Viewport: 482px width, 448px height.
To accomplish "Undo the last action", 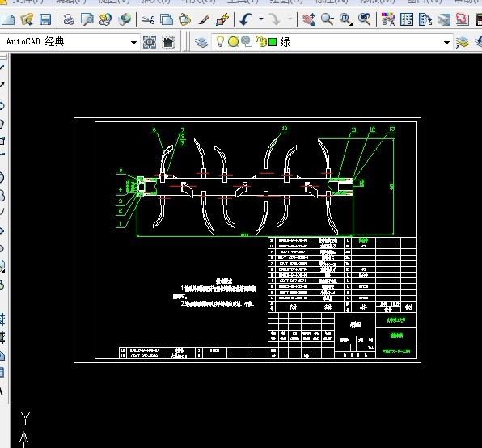I will tap(246, 19).
